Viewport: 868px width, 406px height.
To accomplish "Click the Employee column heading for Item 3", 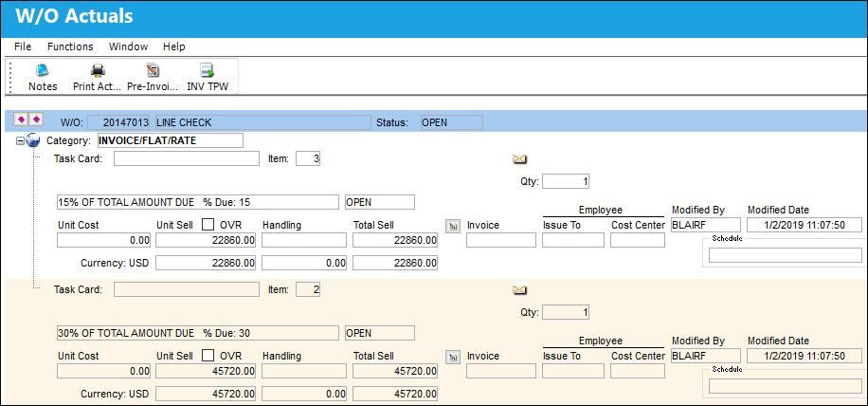I will 601,210.
